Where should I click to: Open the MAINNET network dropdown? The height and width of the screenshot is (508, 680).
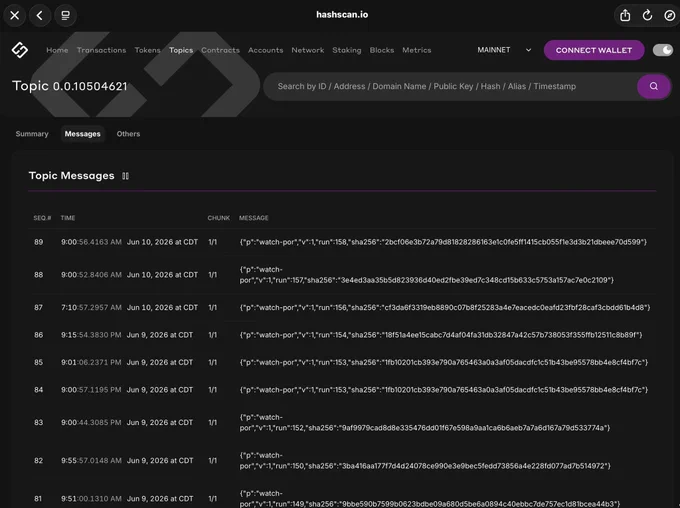pyautogui.click(x=504, y=50)
